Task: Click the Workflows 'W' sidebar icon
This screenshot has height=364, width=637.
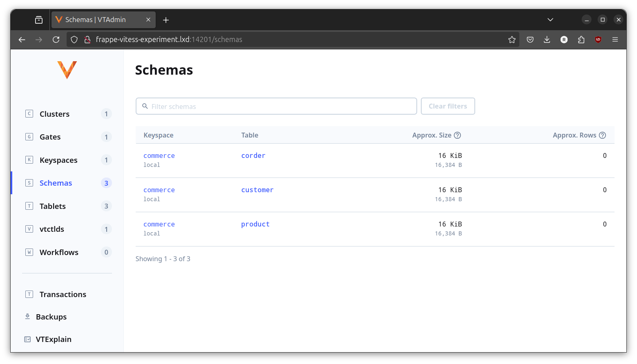Action: point(29,252)
